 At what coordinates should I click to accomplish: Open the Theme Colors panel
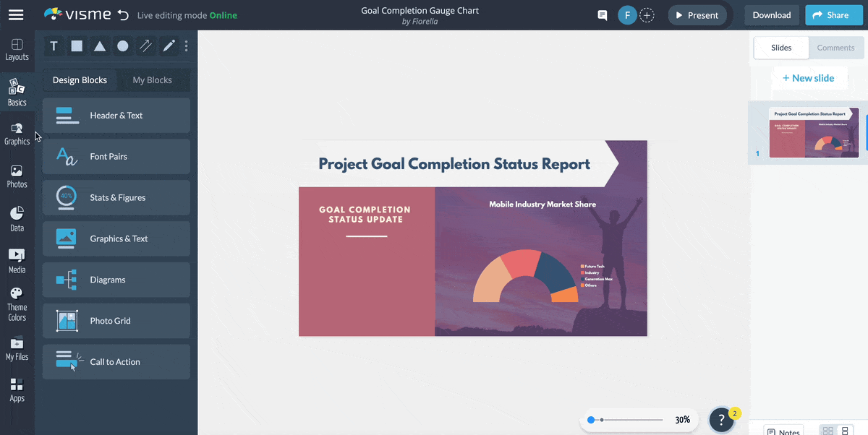point(17,301)
